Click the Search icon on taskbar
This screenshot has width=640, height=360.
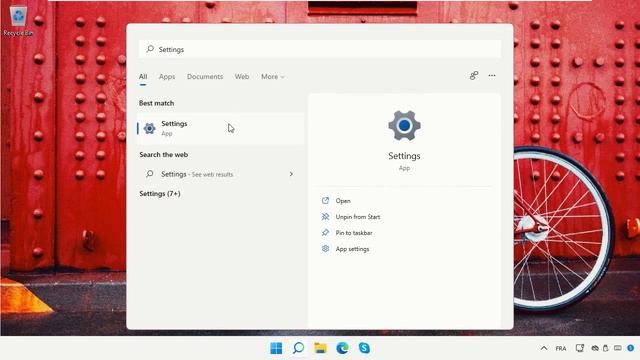coord(298,348)
